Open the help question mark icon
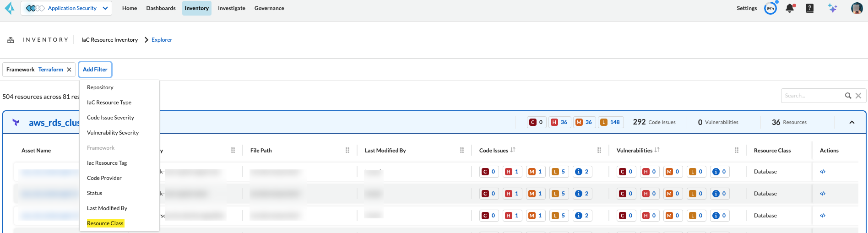The width and height of the screenshot is (868, 233). [x=810, y=8]
